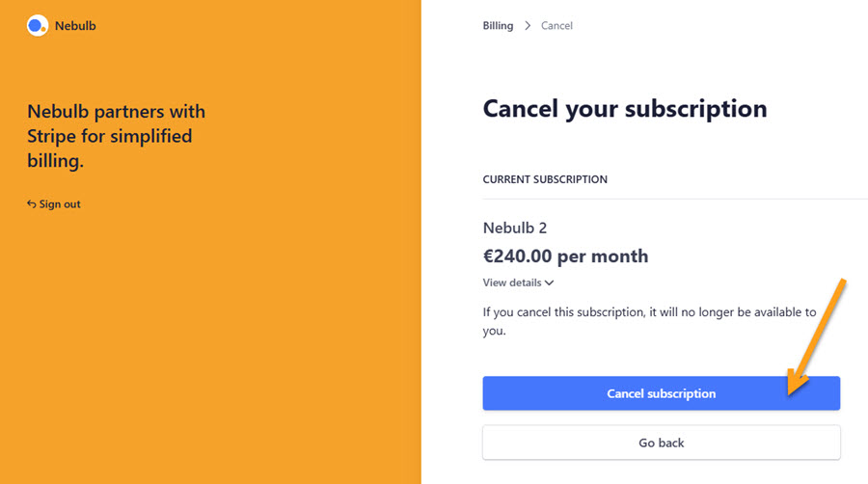Click the CURRENT SUBSCRIPTION label
Screen dimensions: 868x484
545,179
